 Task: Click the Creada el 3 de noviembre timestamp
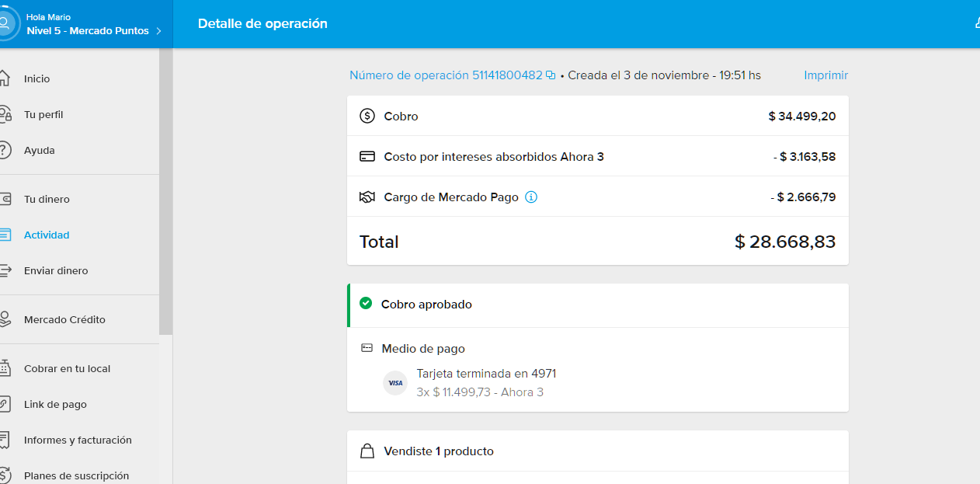(664, 75)
